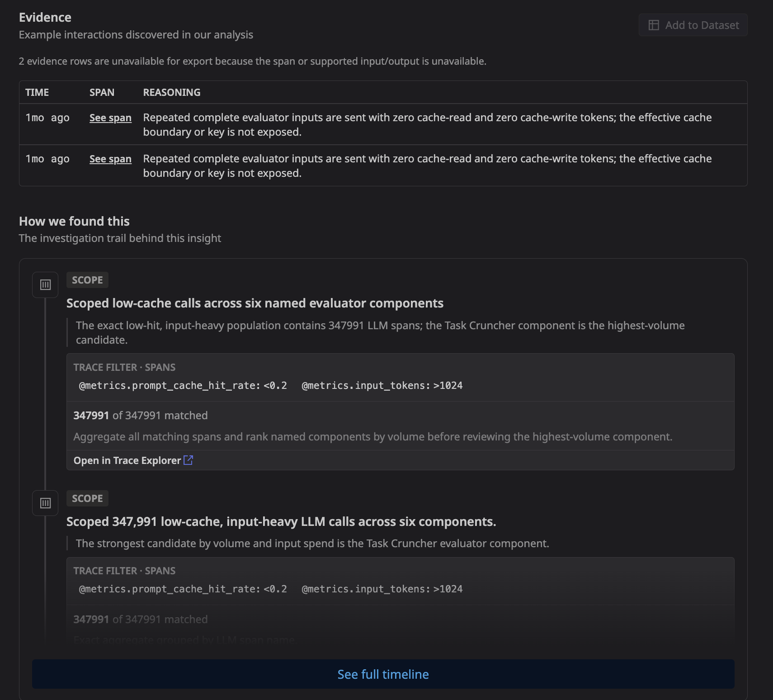Click the Evidence section heading
This screenshot has width=773, height=700.
coord(45,17)
